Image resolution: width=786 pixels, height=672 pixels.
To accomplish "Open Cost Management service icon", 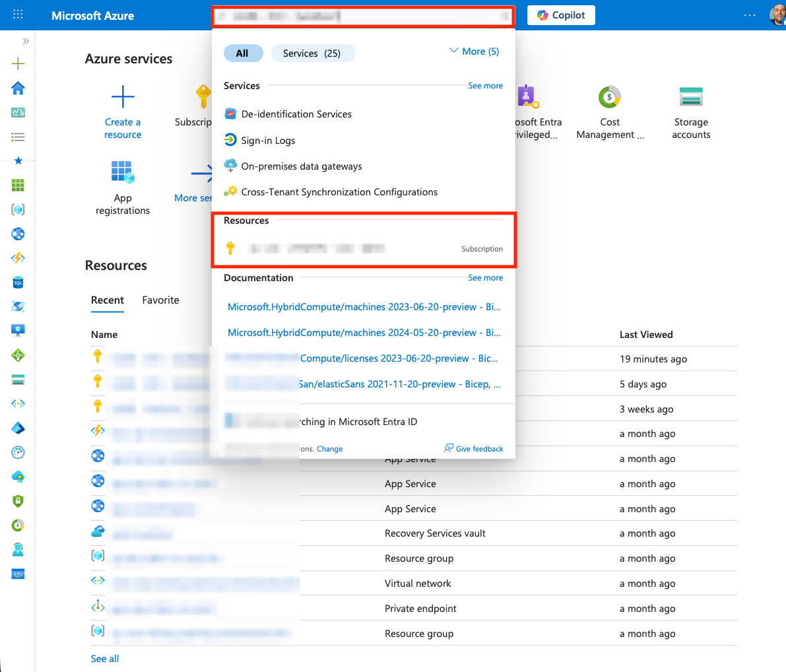I will point(609,98).
